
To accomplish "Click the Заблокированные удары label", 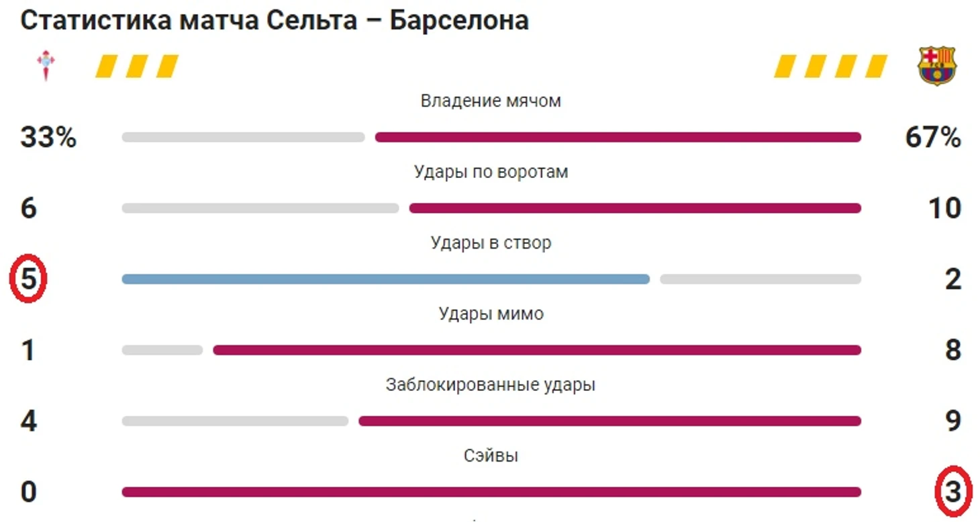I will pyautogui.click(x=491, y=385).
